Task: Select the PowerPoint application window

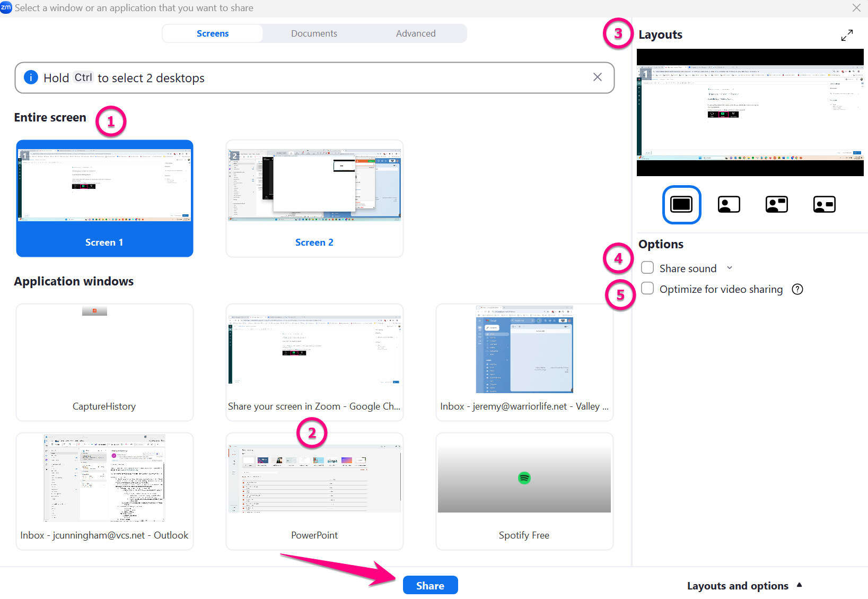Action: coord(314,491)
